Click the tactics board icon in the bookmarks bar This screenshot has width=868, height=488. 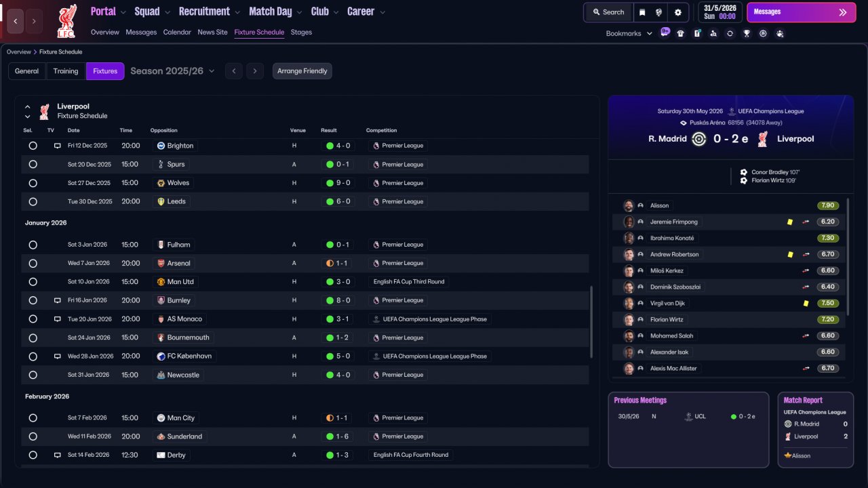[x=697, y=33]
